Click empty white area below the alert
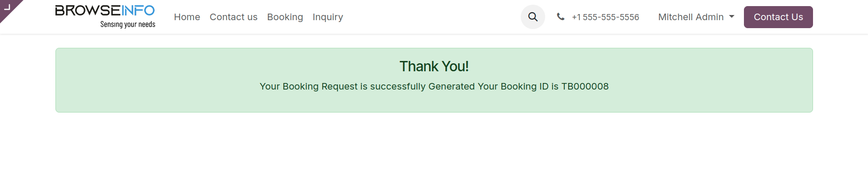Screen dimensions: 868x196 point(434,155)
